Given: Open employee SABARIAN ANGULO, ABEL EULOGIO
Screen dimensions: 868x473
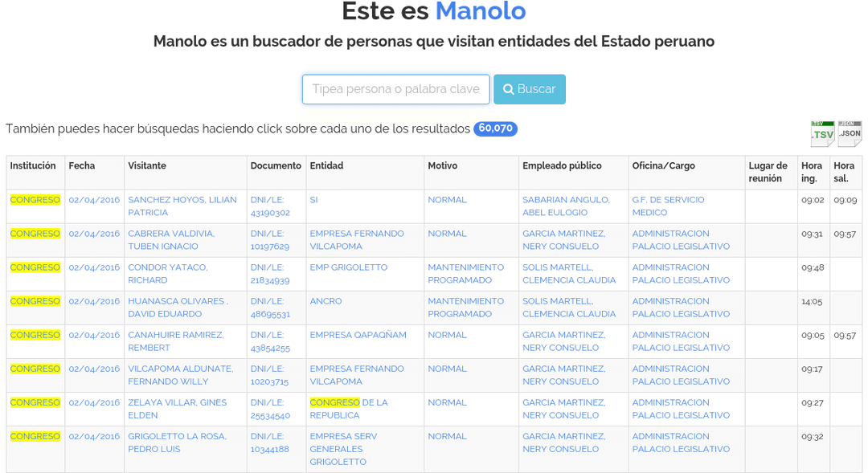Looking at the screenshot, I should tap(567, 206).
